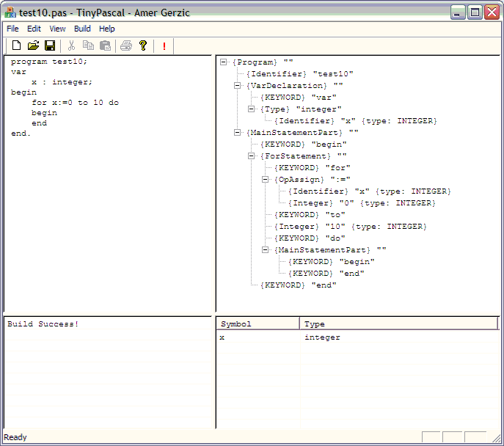504x446 pixels.
Task: Sort by the Symbol column header
Action: pos(258,323)
